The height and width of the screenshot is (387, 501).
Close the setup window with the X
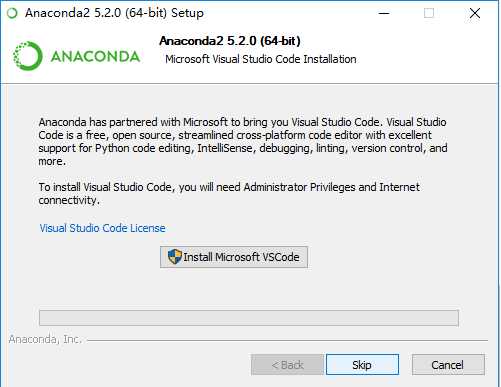pos(475,13)
